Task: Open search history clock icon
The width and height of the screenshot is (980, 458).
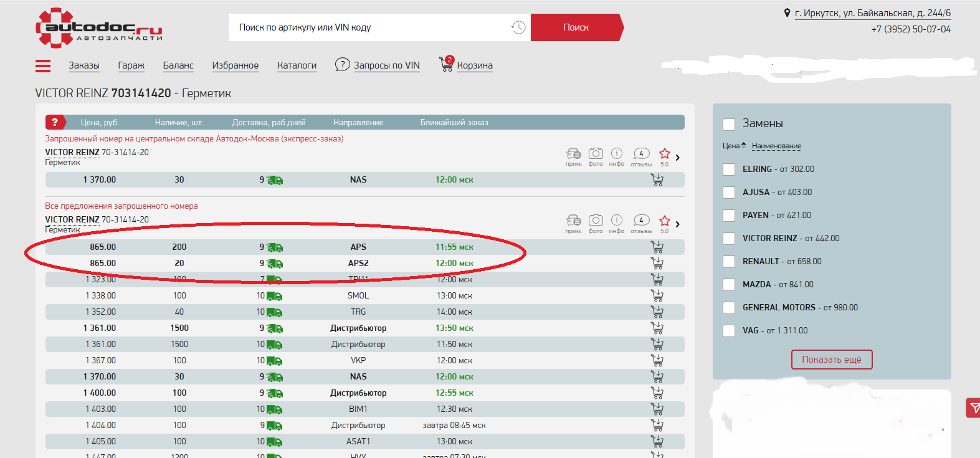Action: click(x=518, y=27)
